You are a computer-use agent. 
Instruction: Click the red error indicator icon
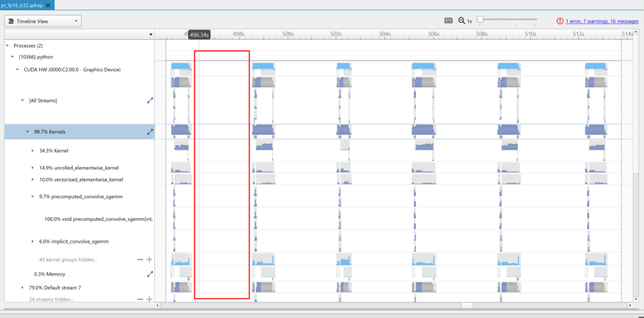point(560,21)
